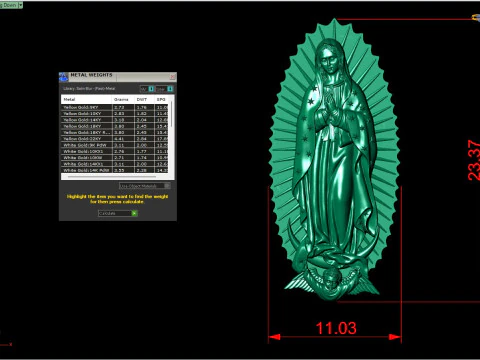Image resolution: width=480 pixels, height=360 pixels.
Task: Select the White Gold:10KW row
Action: pyautogui.click(x=115, y=158)
